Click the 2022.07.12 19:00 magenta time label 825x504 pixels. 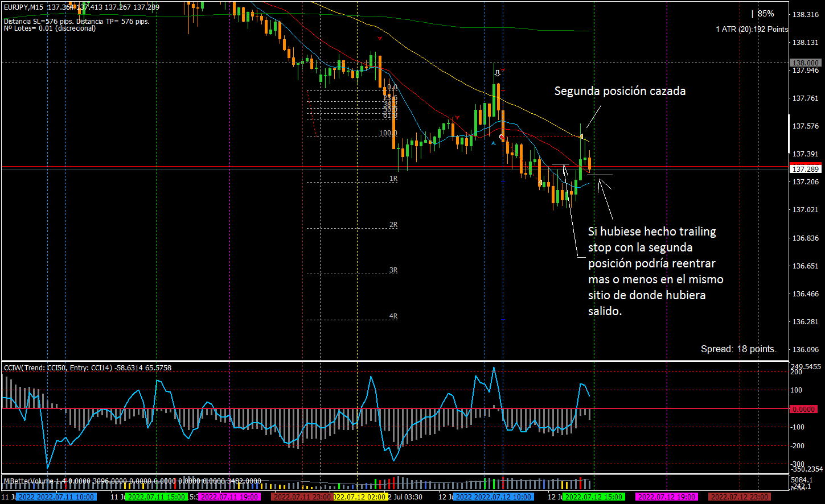(x=667, y=497)
